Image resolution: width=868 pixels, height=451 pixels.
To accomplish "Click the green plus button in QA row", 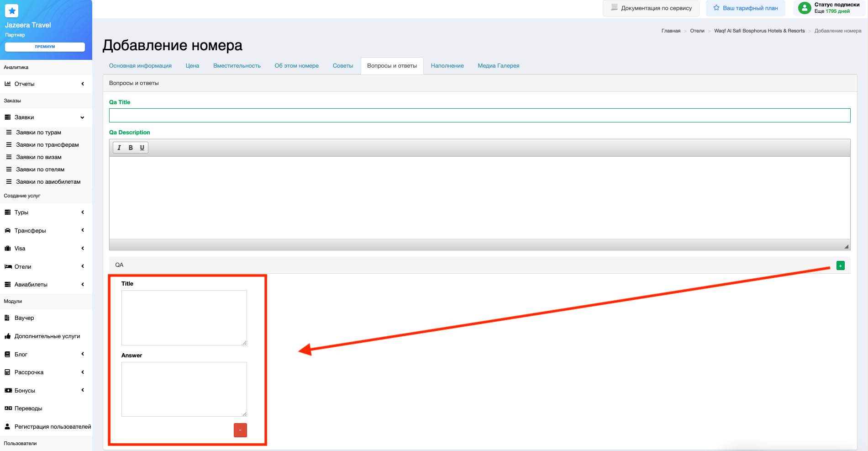I will (840, 265).
